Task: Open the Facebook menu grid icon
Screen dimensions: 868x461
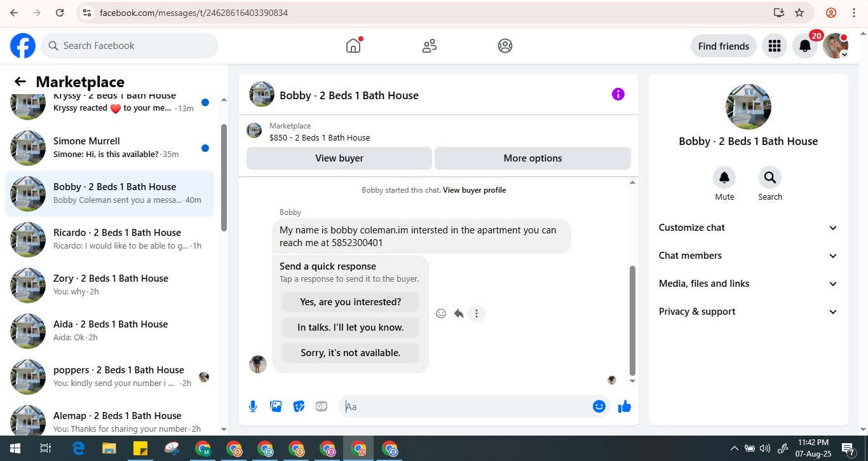Action: [774, 46]
